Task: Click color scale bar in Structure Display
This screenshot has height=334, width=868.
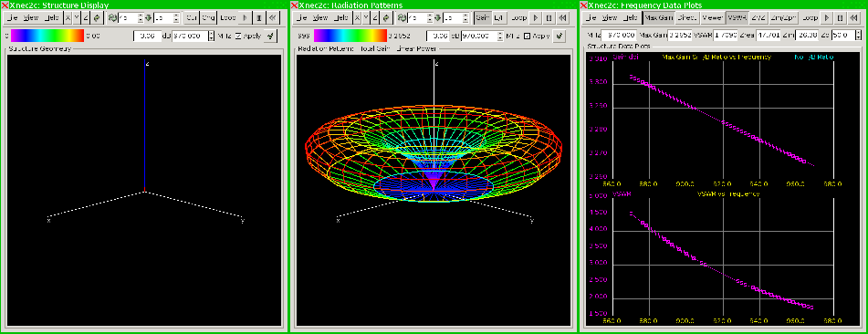Action: [x=47, y=36]
